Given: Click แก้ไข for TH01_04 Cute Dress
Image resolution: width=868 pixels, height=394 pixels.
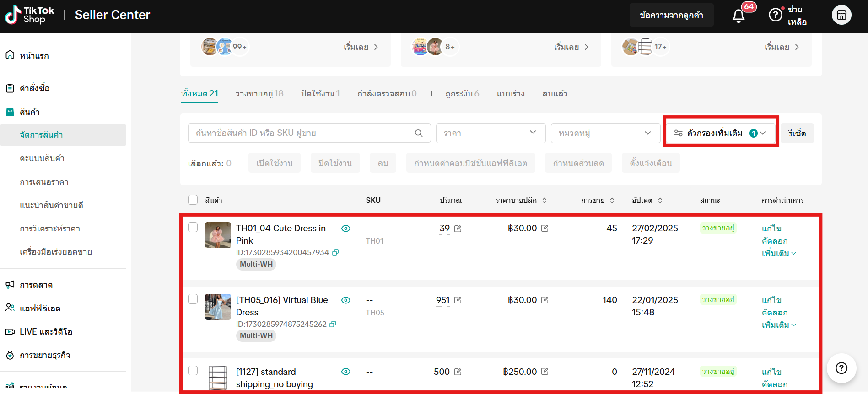Looking at the screenshot, I should click(x=771, y=228).
